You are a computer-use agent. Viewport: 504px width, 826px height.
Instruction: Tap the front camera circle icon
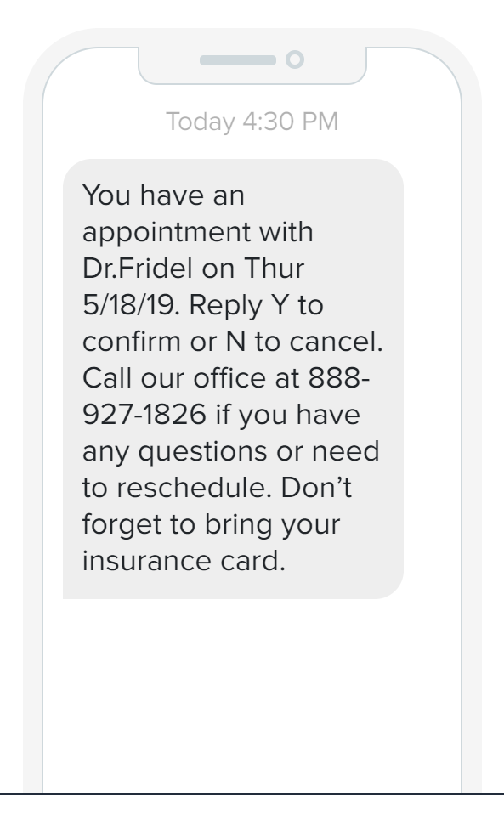[x=295, y=59]
